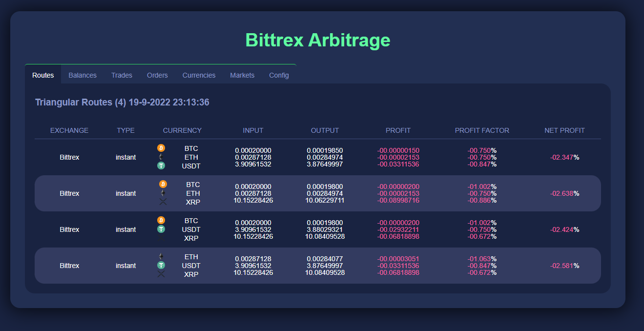Click the CURRENCY column header
This screenshot has height=331, width=644.
182,130
